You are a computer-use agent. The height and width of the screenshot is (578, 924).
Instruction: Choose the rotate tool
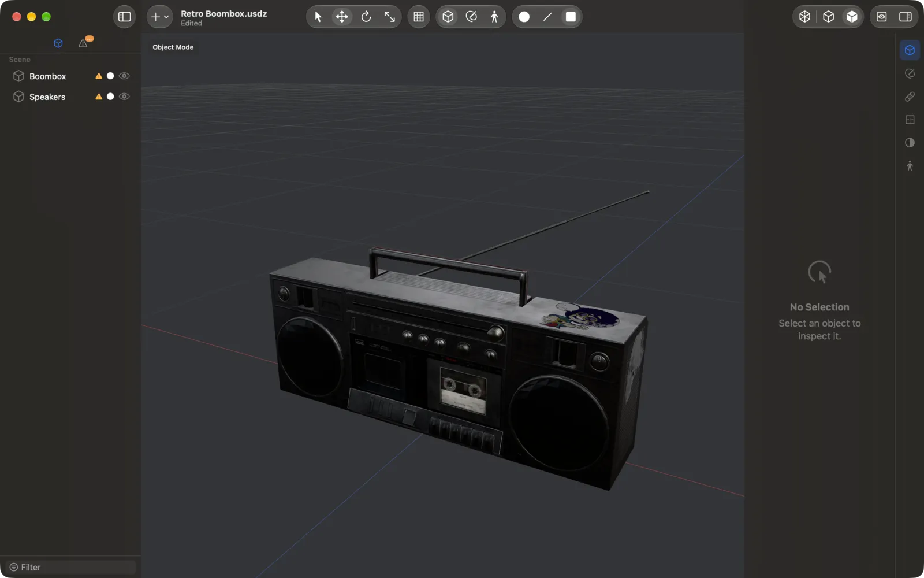(366, 17)
